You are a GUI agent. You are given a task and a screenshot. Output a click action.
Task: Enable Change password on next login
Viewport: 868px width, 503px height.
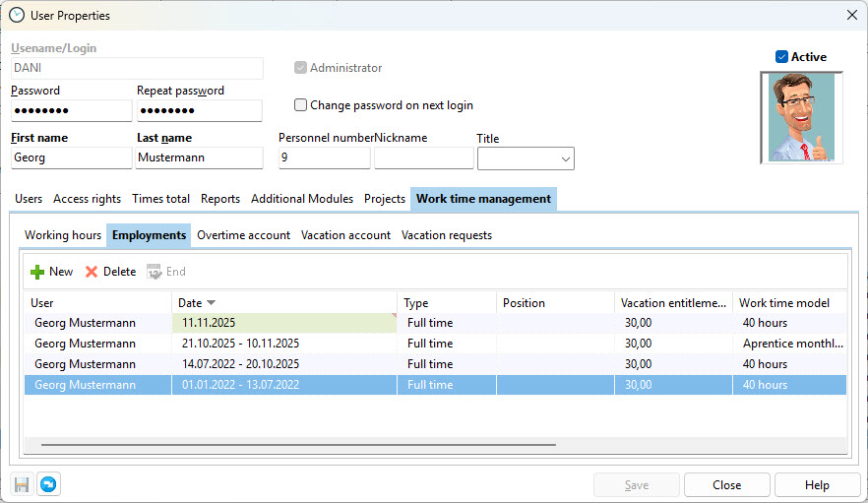301,105
